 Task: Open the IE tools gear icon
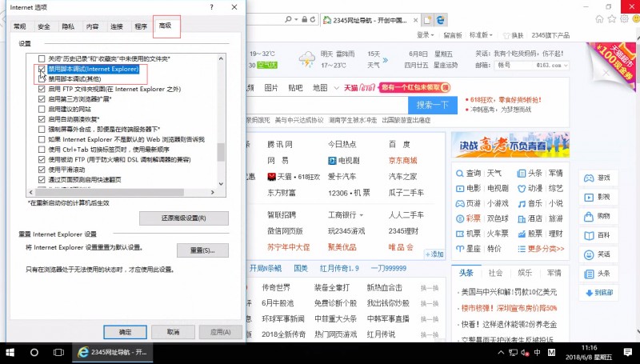pyautogui.click(x=624, y=18)
